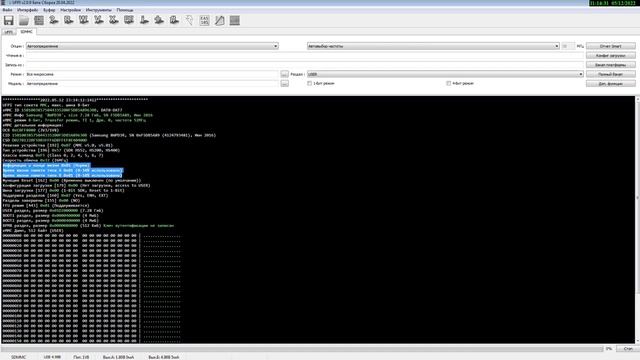The image size is (640, 360).
Task: Click the probe tool icon beside the EAS icon
Action: click(189, 20)
